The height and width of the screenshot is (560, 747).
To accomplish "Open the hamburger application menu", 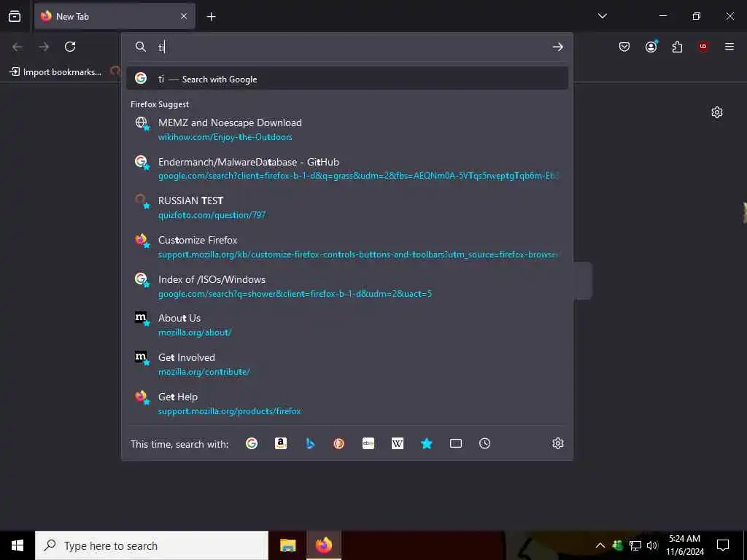I will 729,47.
